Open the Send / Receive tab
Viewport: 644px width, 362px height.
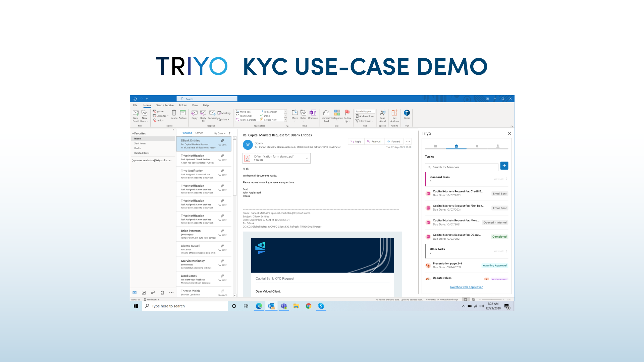pyautogui.click(x=165, y=105)
